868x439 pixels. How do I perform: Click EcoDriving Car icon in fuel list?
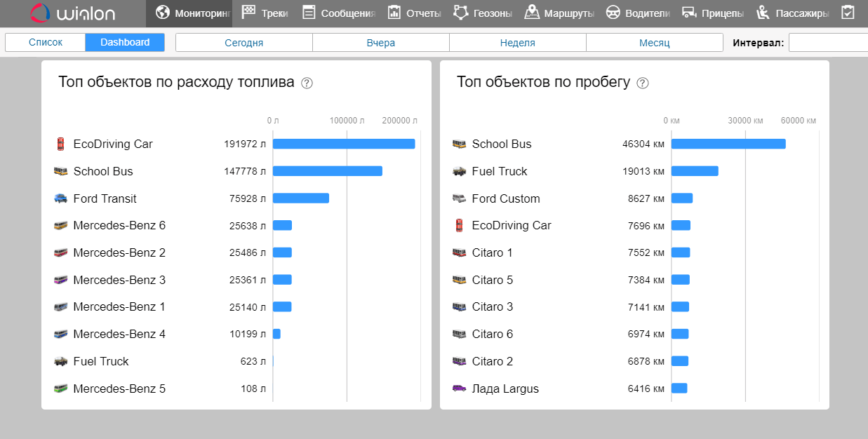point(60,144)
